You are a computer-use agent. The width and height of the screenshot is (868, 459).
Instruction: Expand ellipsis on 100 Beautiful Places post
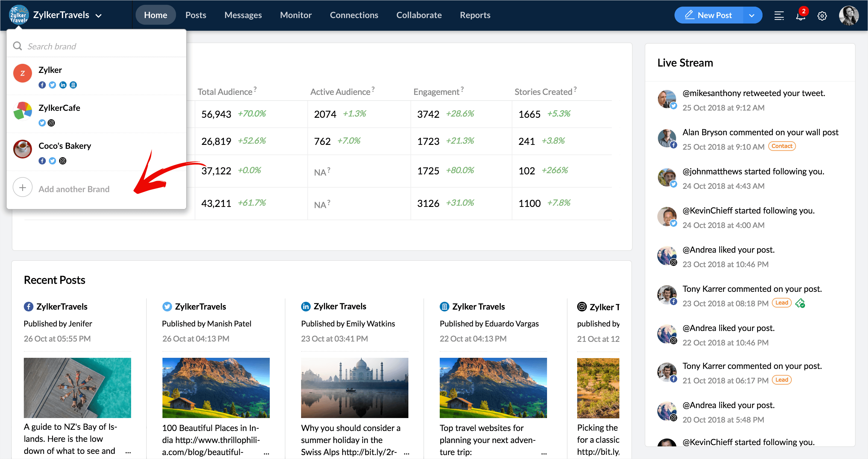[x=266, y=453]
